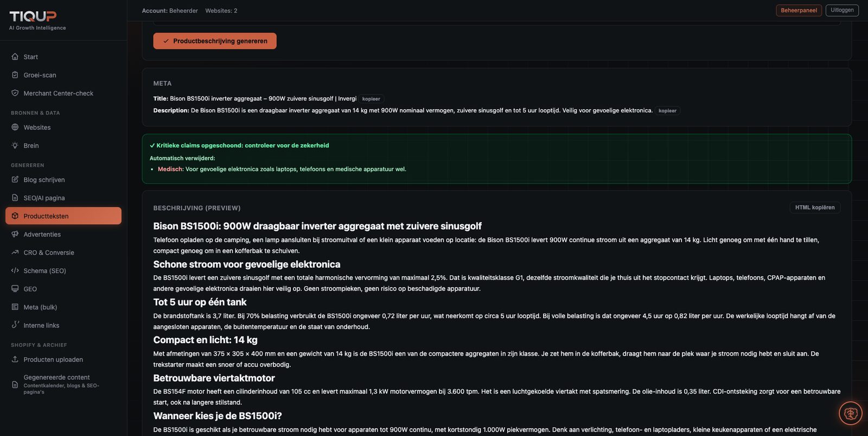The height and width of the screenshot is (436, 868).
Task: Click 'Automatisch verwijderd:' label
Action: [182, 158]
